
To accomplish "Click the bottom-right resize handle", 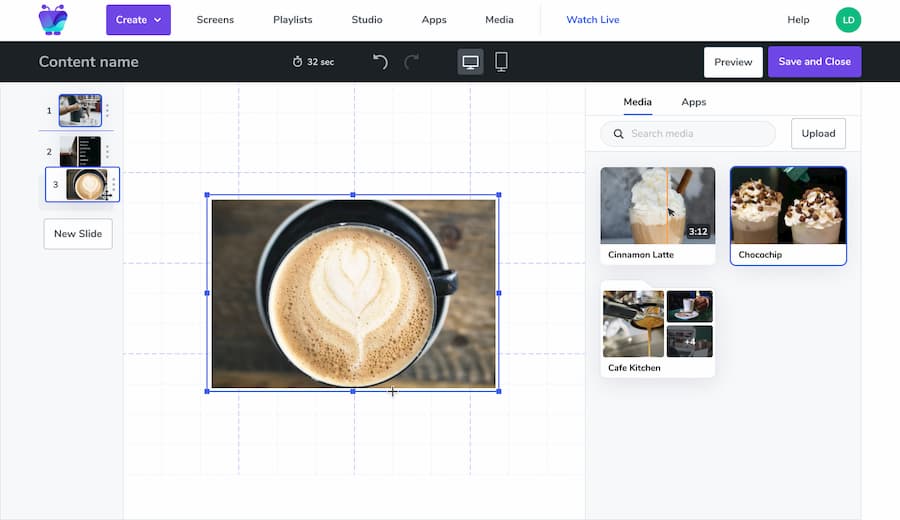I will 499,391.
